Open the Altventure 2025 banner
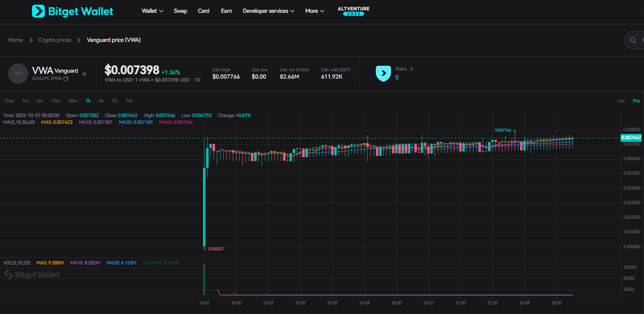This screenshot has height=314, width=644. coord(353,11)
